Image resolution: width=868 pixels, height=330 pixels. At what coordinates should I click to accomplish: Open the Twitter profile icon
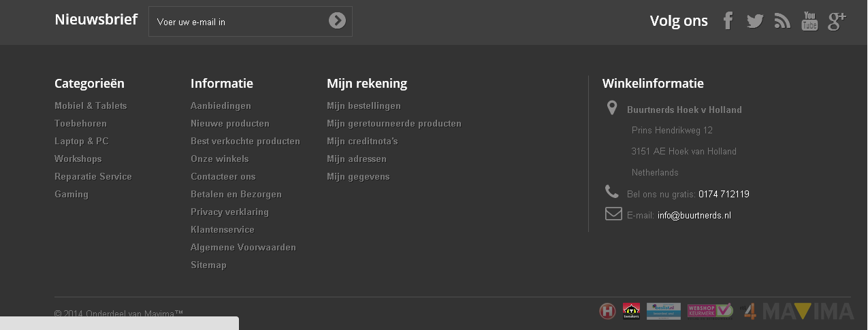point(755,21)
